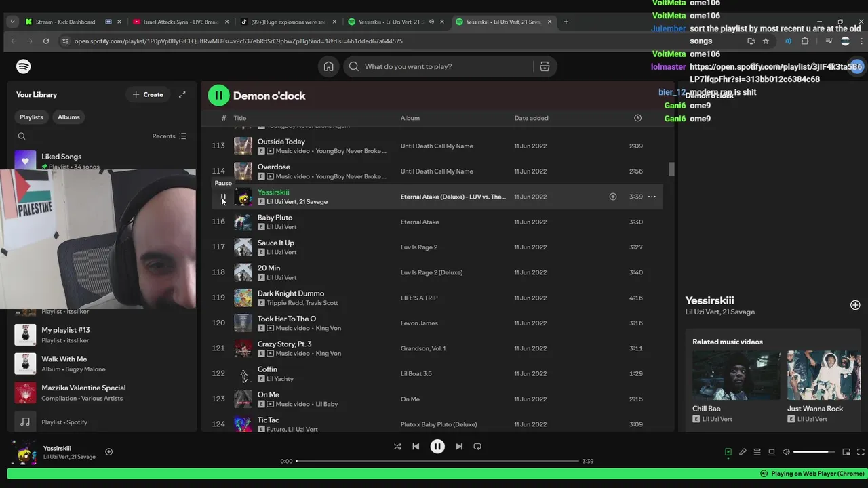Sort by Title column header
This screenshot has width=868, height=488.
239,118
